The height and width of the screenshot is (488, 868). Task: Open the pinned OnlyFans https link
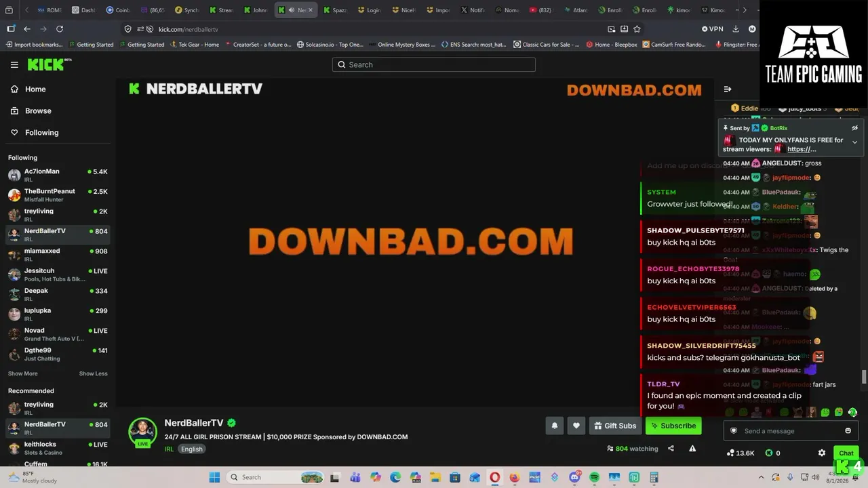point(802,149)
